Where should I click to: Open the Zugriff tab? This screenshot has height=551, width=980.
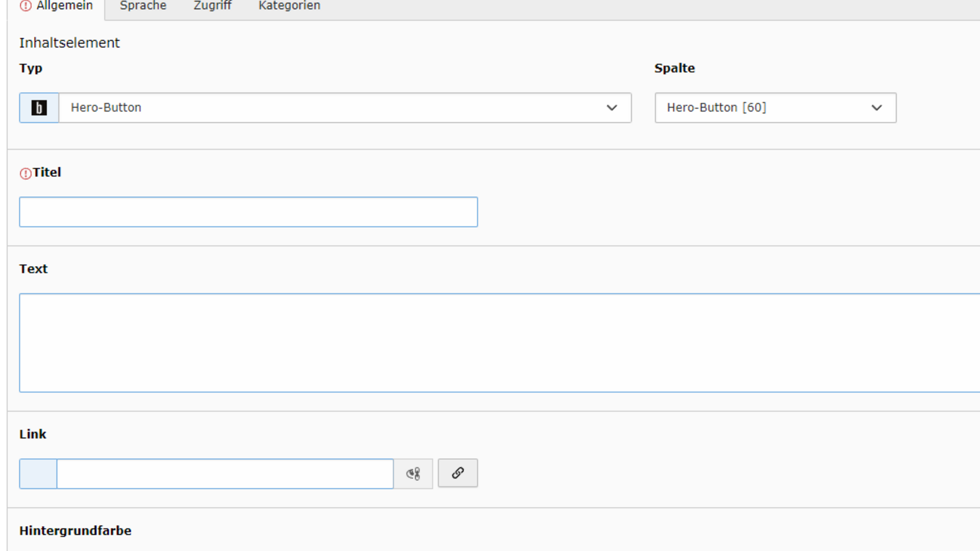(212, 6)
